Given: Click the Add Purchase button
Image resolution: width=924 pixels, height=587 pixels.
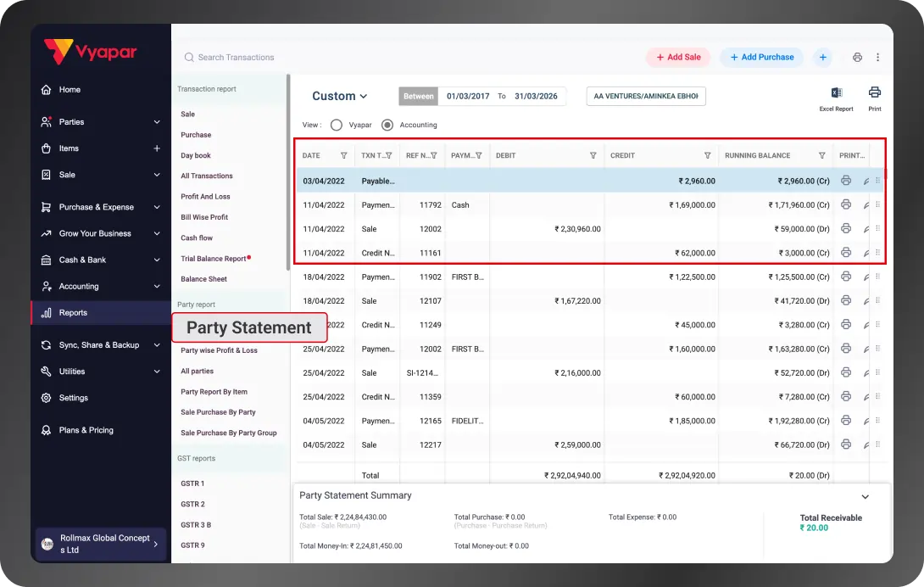Looking at the screenshot, I should [761, 57].
